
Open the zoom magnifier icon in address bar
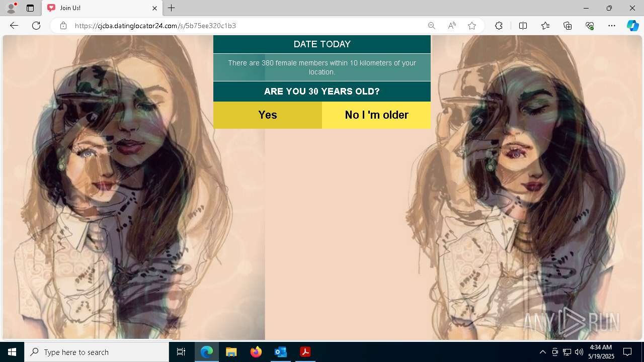pos(431,26)
